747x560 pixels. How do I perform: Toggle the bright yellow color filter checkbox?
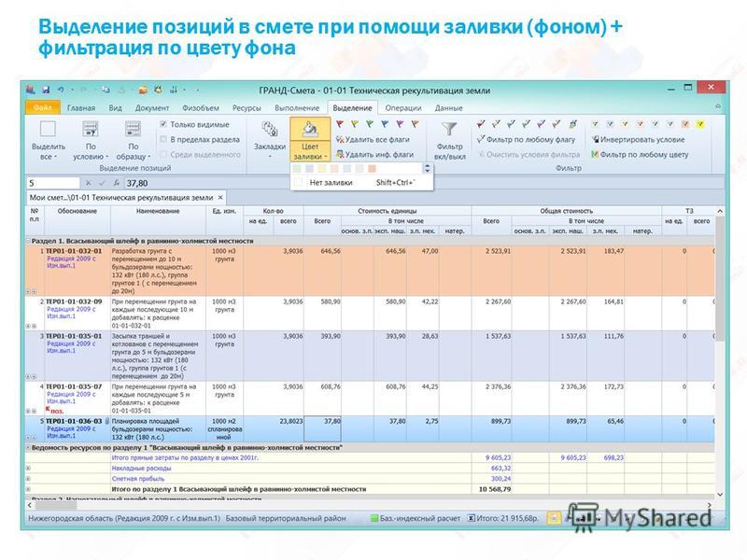pyautogui.click(x=700, y=124)
